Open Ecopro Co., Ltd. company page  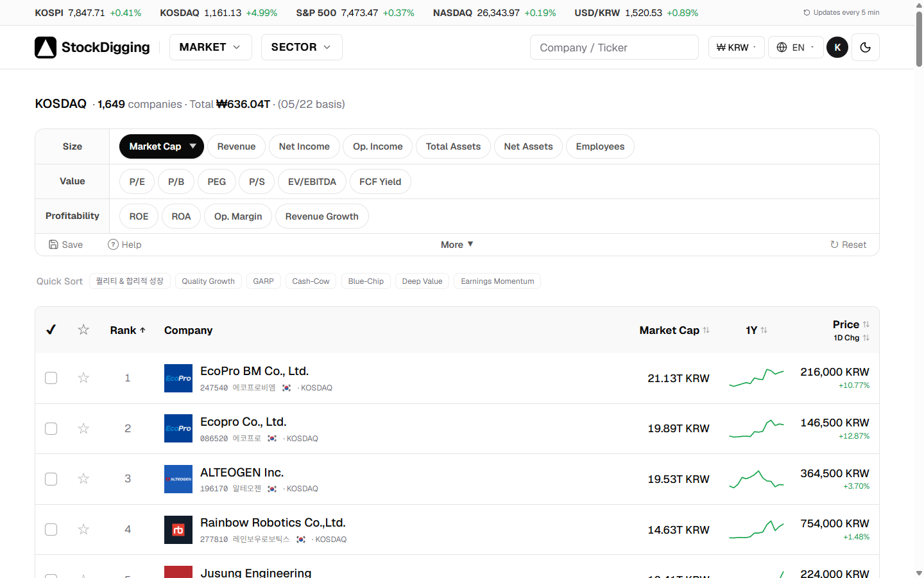point(243,422)
